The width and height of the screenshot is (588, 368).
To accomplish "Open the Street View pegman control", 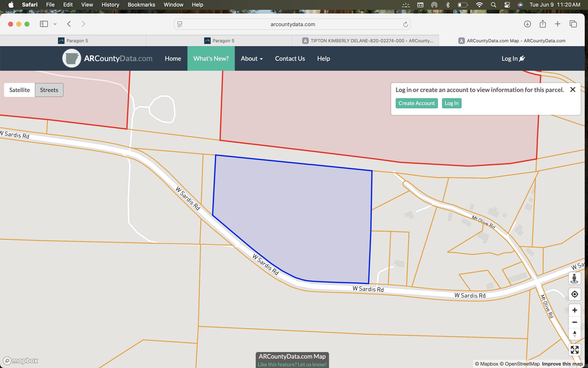I will [574, 278].
